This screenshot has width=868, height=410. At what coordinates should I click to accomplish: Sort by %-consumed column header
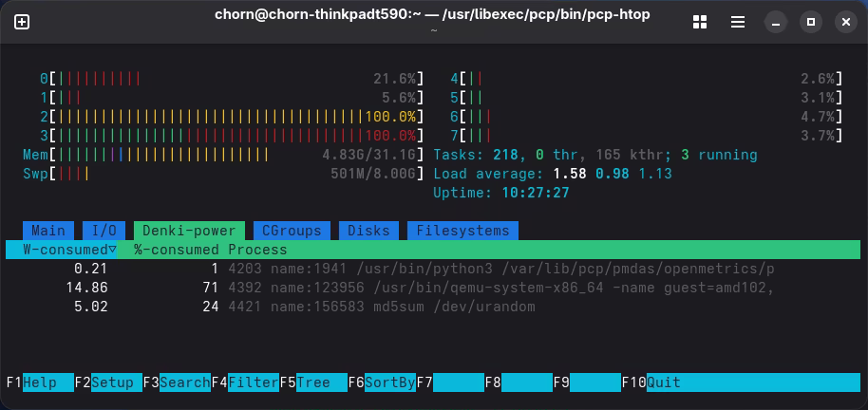[x=176, y=250]
